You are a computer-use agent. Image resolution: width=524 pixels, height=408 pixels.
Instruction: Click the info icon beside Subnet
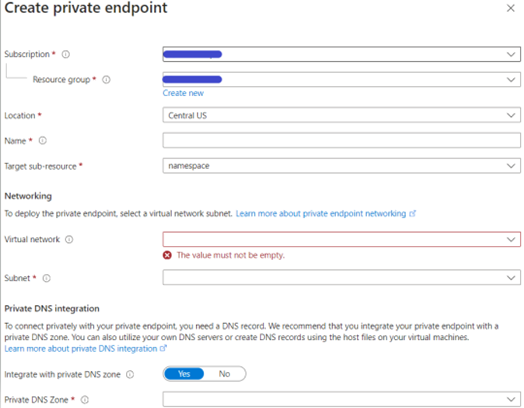[x=46, y=278]
